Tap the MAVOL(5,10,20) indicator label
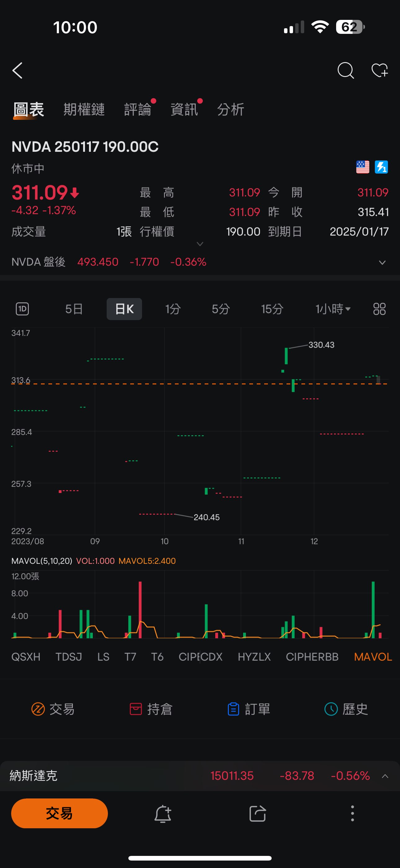This screenshot has height=868, width=400. [42, 561]
